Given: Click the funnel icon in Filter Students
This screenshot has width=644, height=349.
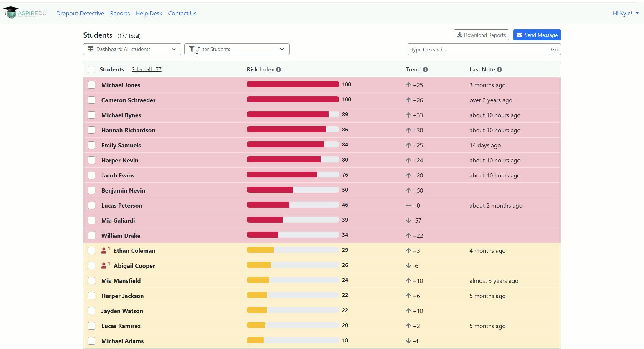Looking at the screenshot, I should point(192,49).
